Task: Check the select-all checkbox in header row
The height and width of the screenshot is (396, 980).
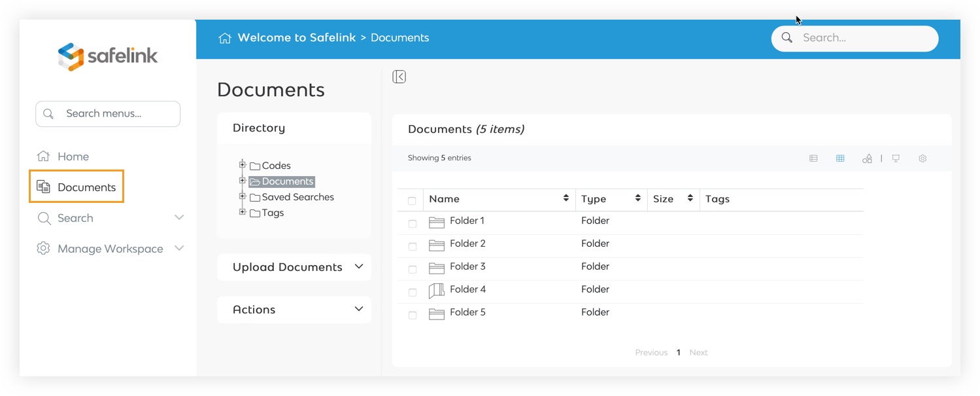Action: [411, 200]
